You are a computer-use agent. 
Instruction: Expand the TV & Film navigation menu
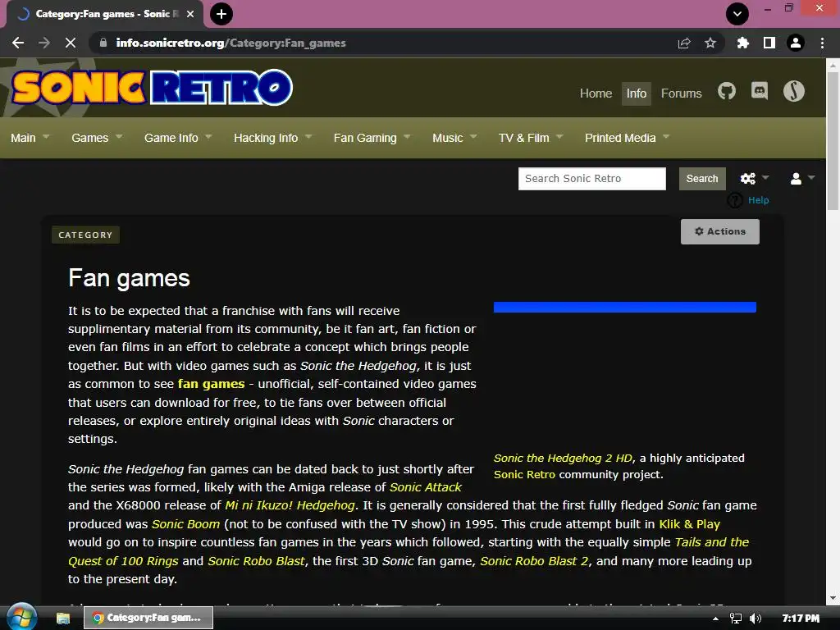coord(531,138)
